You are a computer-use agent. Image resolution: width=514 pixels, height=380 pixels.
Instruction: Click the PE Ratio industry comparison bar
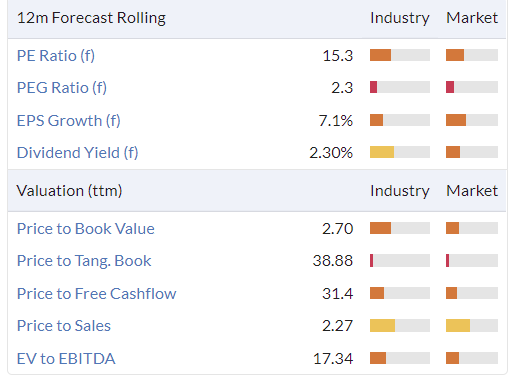click(400, 55)
